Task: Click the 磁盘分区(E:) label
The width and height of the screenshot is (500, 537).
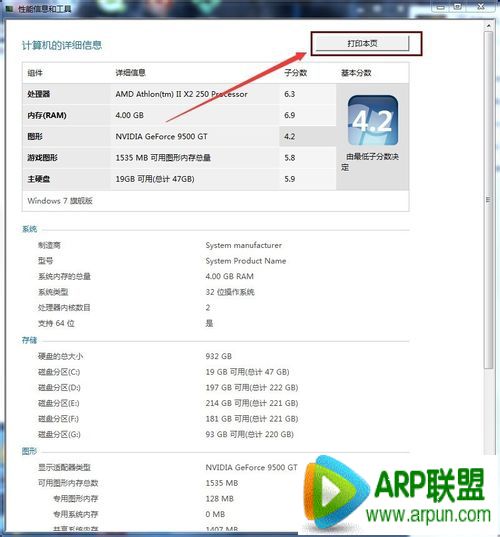Action: click(59, 403)
